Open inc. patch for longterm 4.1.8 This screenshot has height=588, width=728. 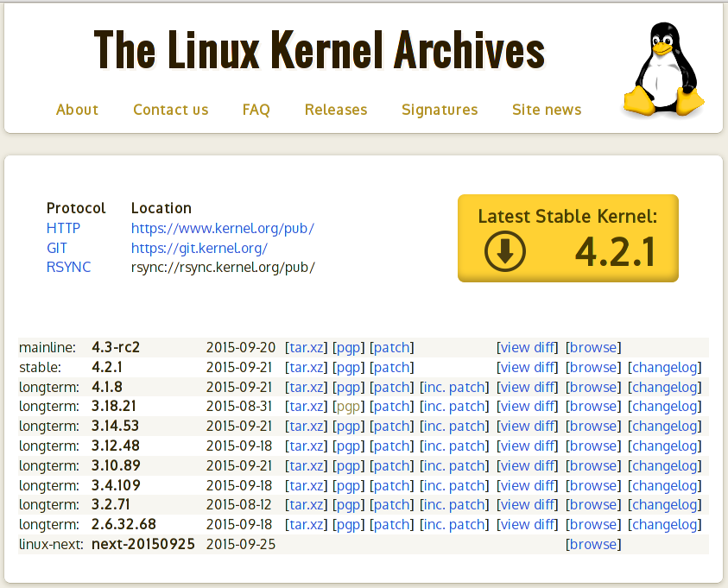coord(454,387)
